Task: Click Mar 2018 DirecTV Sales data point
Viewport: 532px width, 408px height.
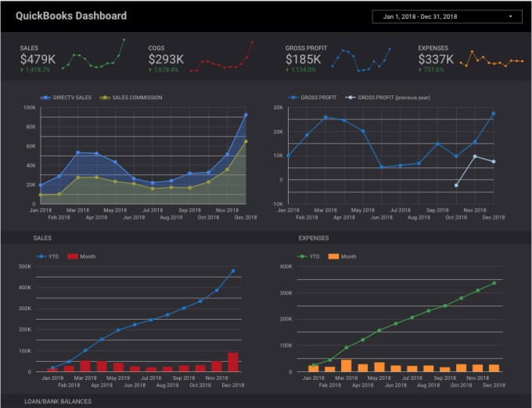Action: pos(78,152)
